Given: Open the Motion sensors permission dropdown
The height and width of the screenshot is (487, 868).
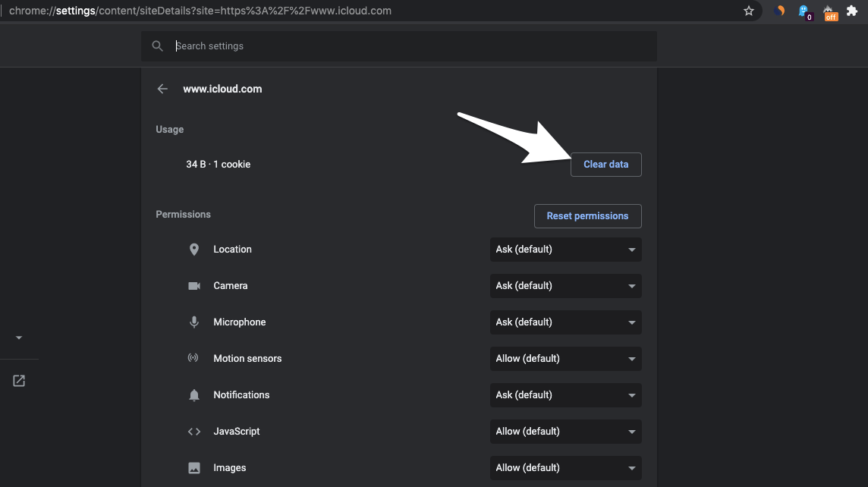Looking at the screenshot, I should click(x=566, y=359).
